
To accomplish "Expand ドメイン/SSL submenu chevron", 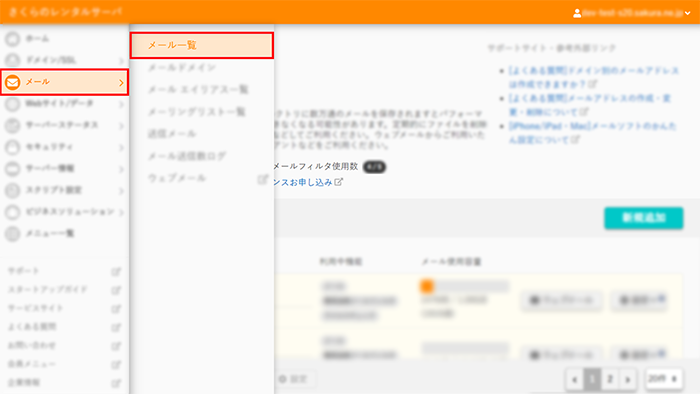I will [121, 61].
